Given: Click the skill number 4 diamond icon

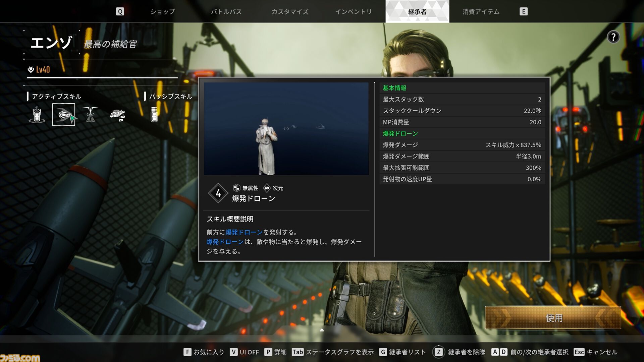Looking at the screenshot, I should (x=218, y=193).
